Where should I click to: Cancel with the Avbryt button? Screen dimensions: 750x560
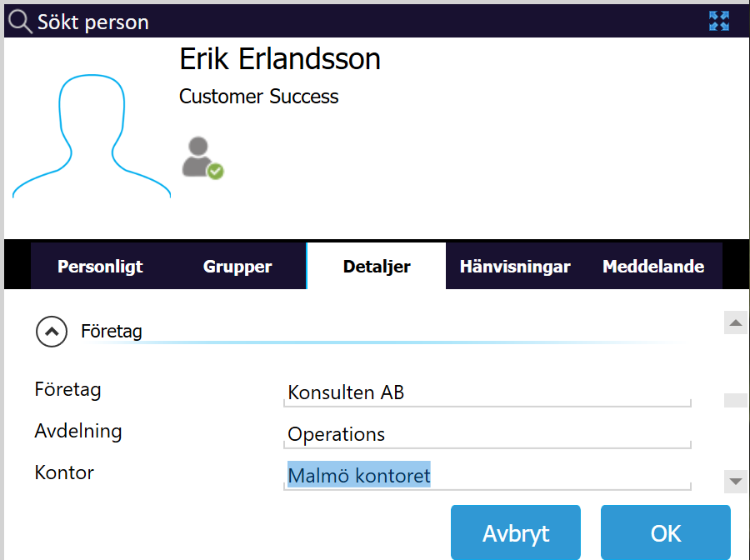point(516,532)
